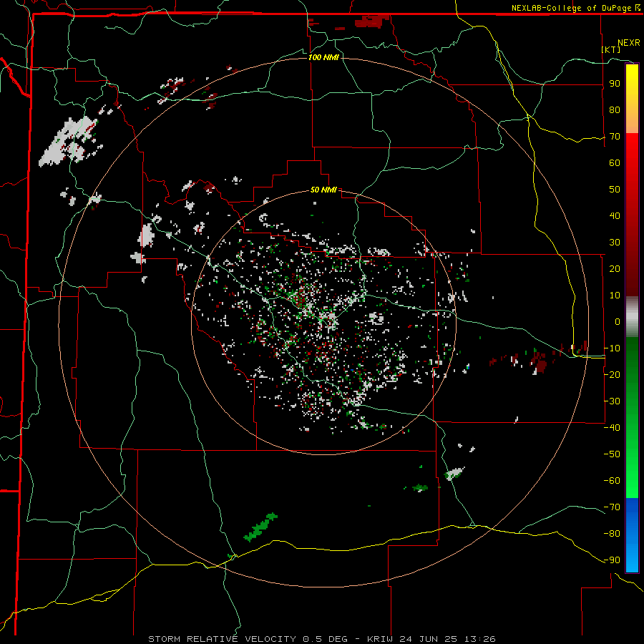Select the '50' value on the velocity scale
644x644 pixels.
click(615, 190)
